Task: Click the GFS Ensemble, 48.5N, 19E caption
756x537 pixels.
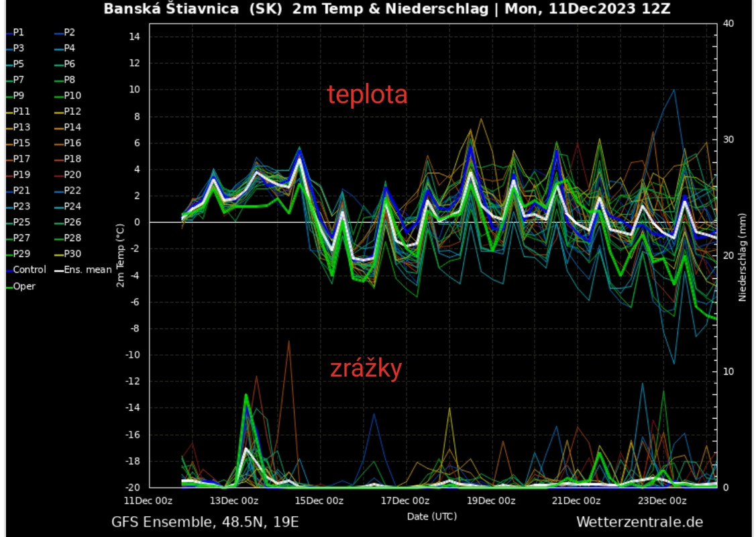Action: tap(205, 522)
